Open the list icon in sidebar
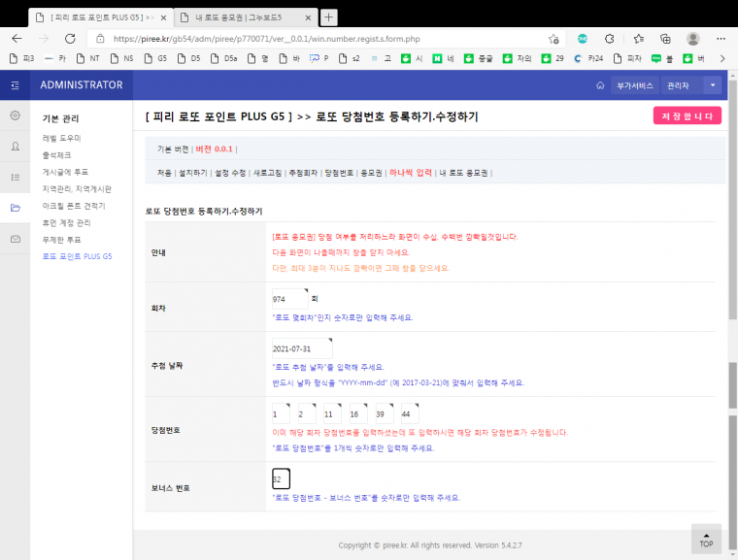 click(15, 177)
